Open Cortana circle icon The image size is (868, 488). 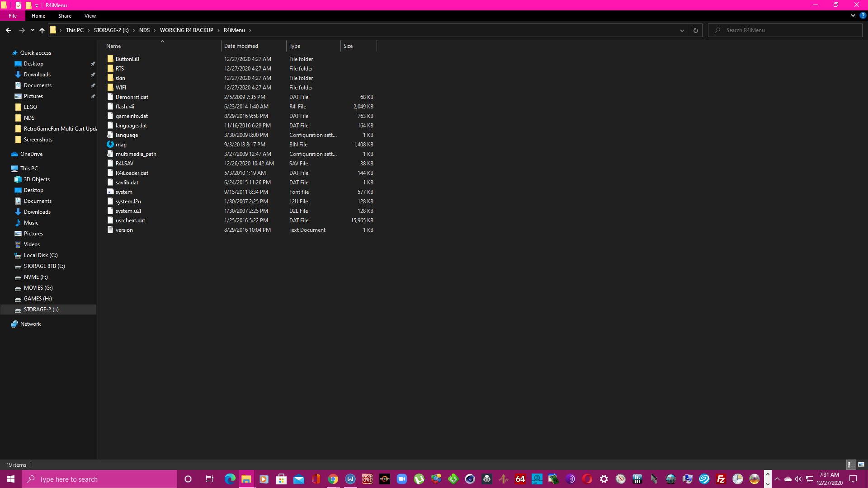pos(188,479)
